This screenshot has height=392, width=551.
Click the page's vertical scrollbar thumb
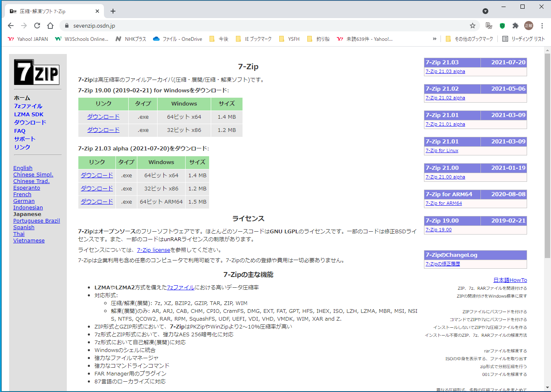547,156
